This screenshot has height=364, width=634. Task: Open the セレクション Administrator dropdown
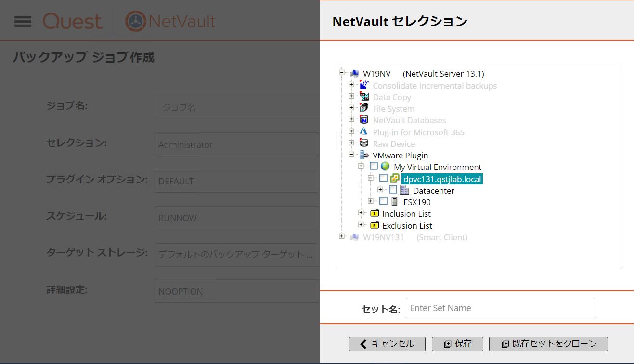click(237, 144)
